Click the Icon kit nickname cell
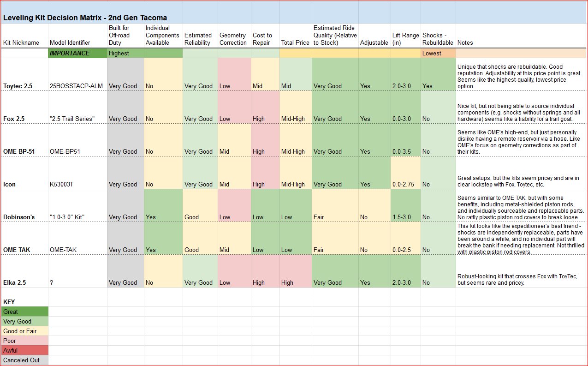This screenshot has width=588, height=366. point(25,173)
